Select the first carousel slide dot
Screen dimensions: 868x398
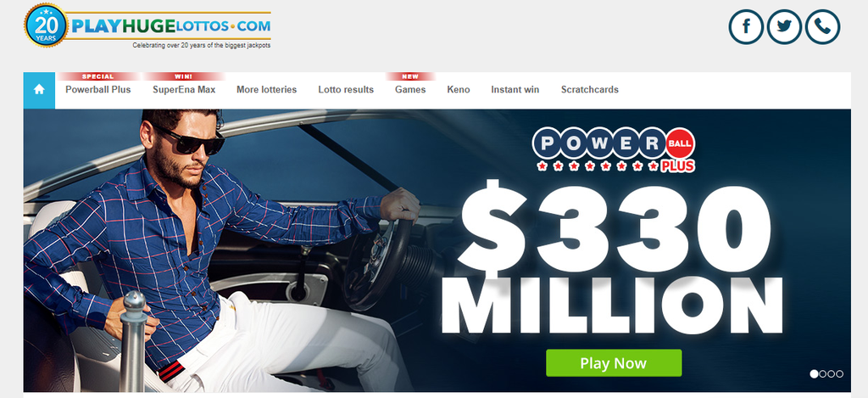pyautogui.click(x=814, y=374)
